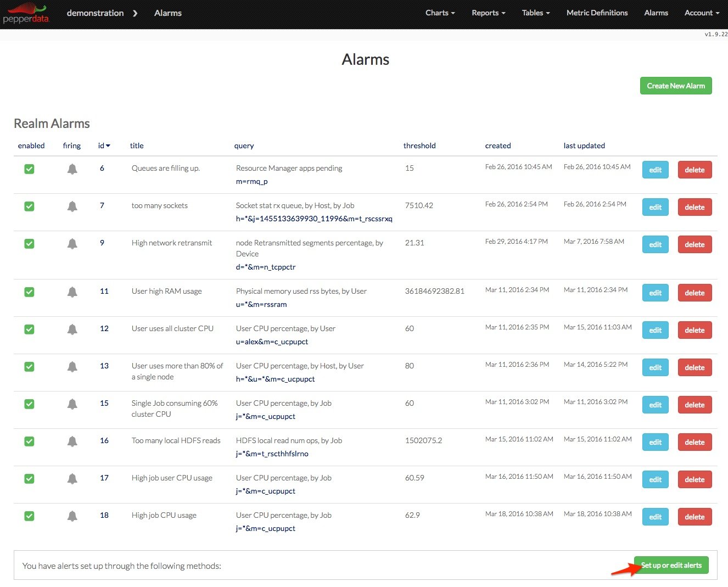Screen dimensions: 728x587
Task: Click the bell icon for alarm 13
Action: point(72,367)
